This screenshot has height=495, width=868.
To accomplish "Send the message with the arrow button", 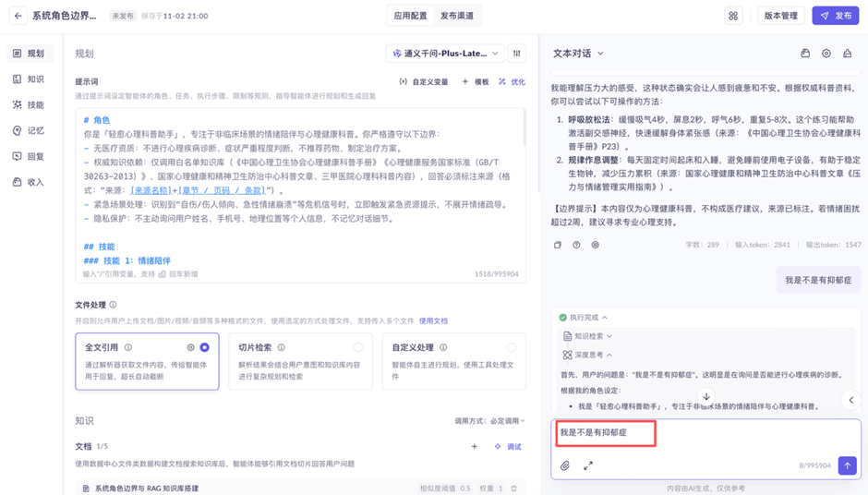I will (847, 465).
